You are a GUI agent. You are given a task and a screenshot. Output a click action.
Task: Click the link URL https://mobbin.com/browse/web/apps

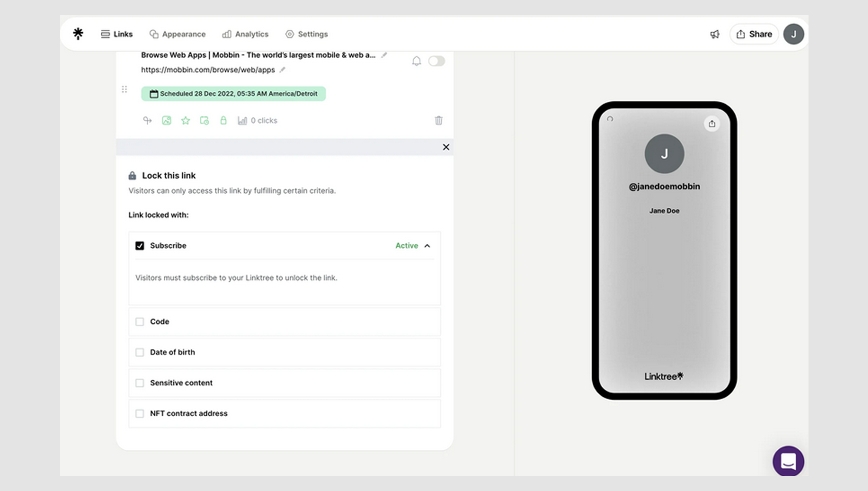[208, 70]
